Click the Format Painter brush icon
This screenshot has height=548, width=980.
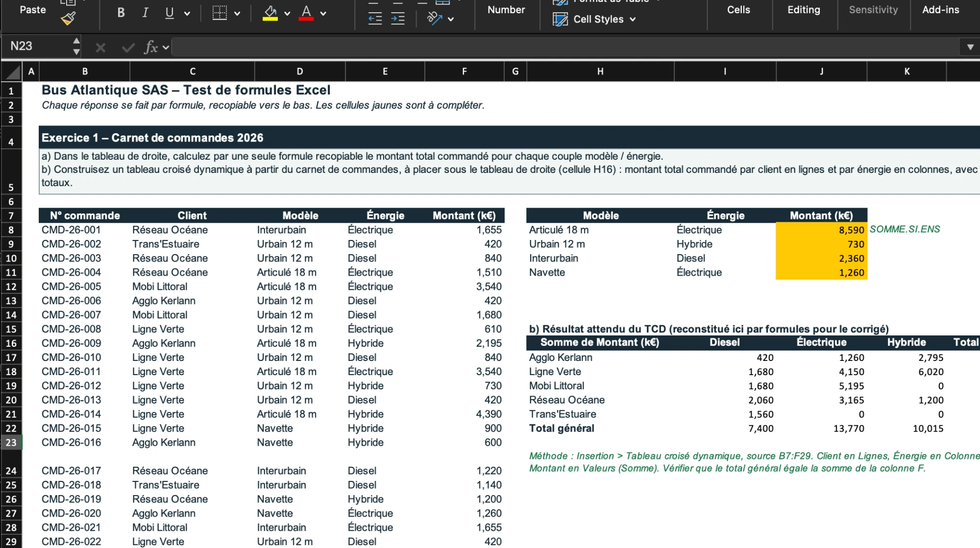68,19
